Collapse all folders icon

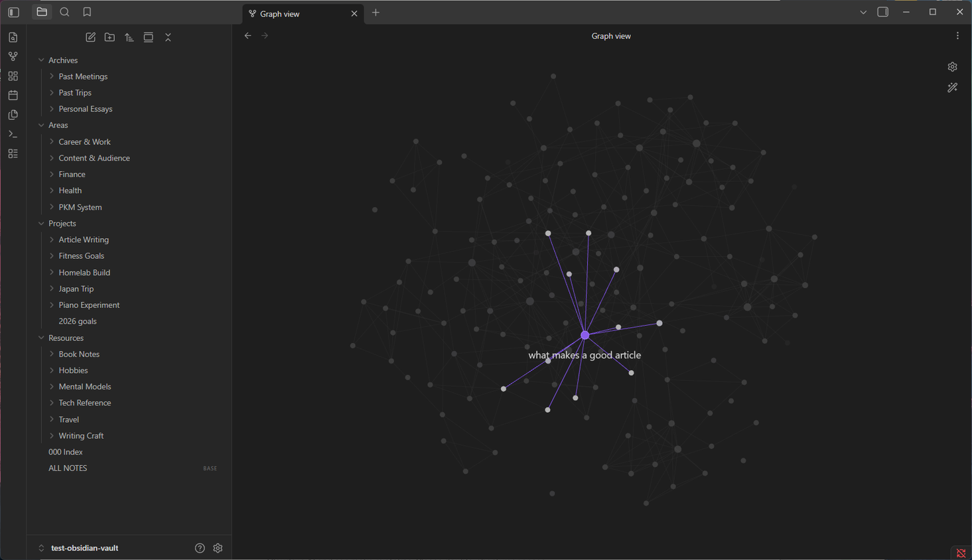(x=168, y=37)
